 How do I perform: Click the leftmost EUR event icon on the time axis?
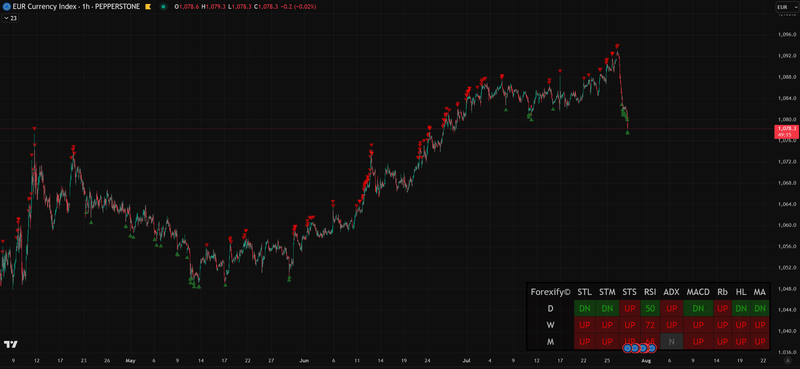click(628, 348)
